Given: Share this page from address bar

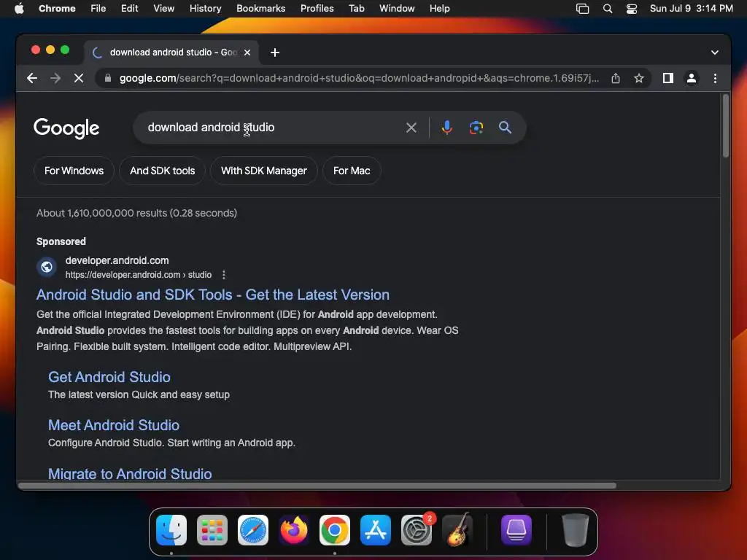Looking at the screenshot, I should pos(616,78).
